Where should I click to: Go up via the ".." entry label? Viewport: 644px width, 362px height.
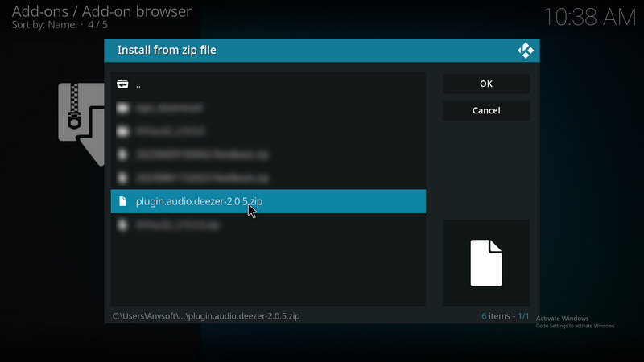138,84
